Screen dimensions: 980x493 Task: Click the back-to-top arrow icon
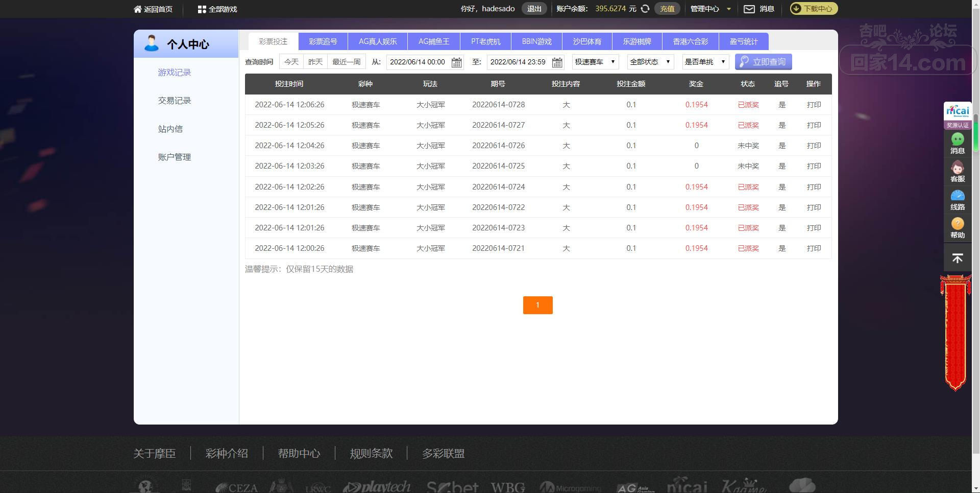957,259
